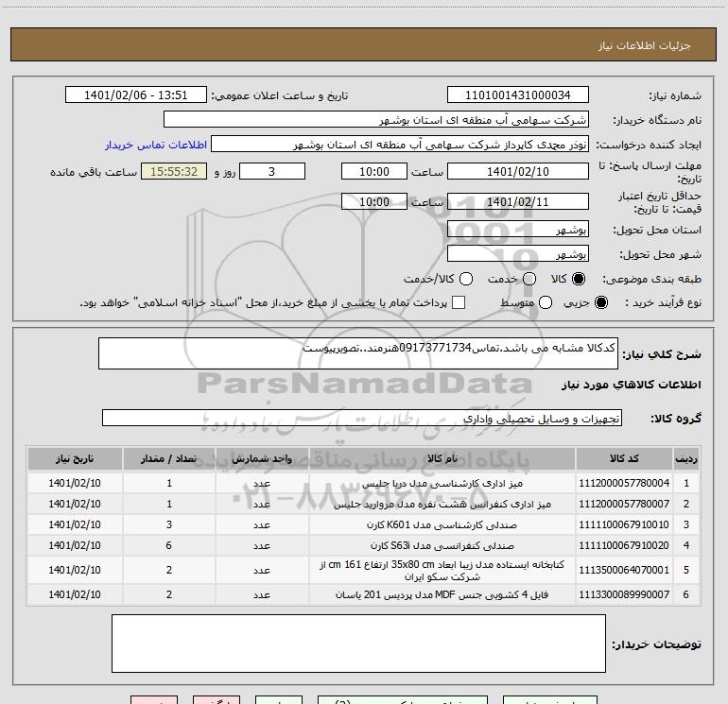Select the کالا/خدمت radio button
Viewport: 728px width, 704px height.
(x=466, y=279)
